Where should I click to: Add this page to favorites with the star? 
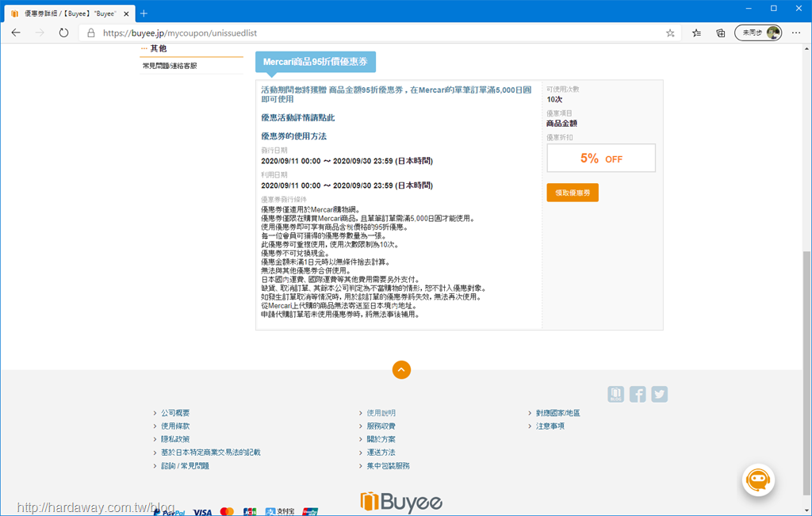[670, 33]
